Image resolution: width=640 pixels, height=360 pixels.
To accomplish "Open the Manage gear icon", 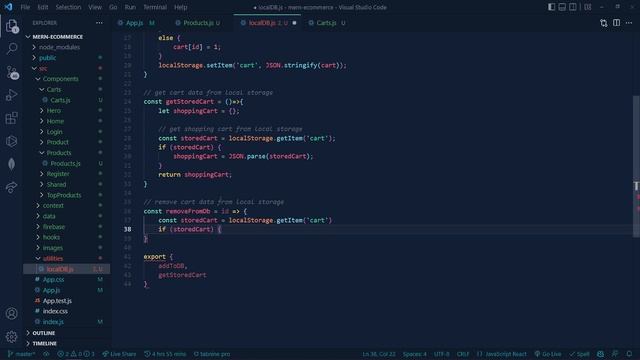I will [12, 337].
